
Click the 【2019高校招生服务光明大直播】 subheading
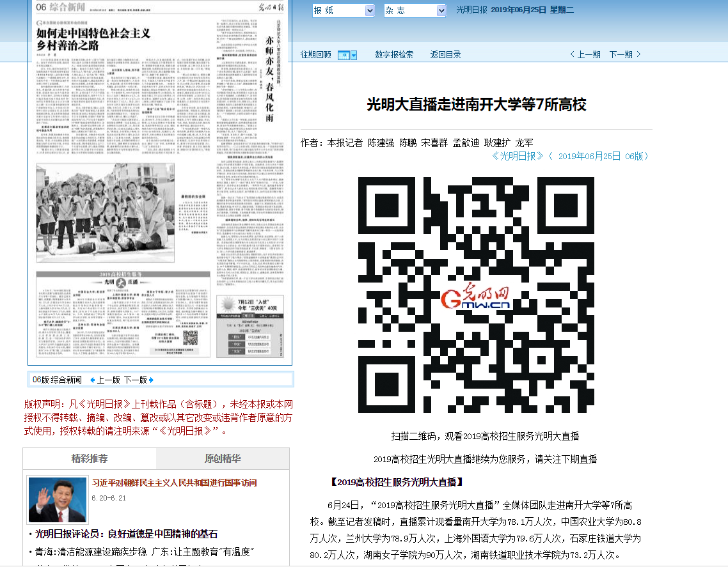(x=397, y=482)
